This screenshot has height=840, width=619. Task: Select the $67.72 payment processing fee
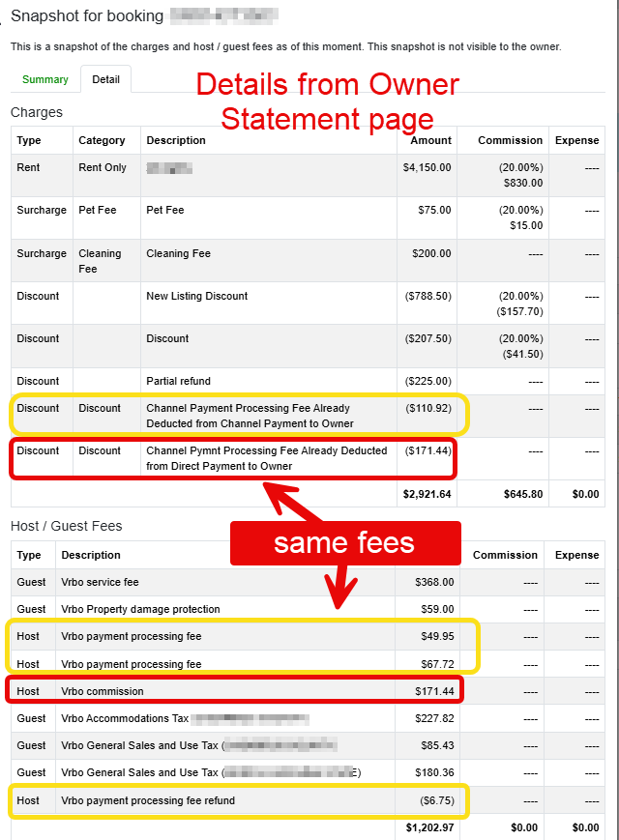tap(437, 664)
